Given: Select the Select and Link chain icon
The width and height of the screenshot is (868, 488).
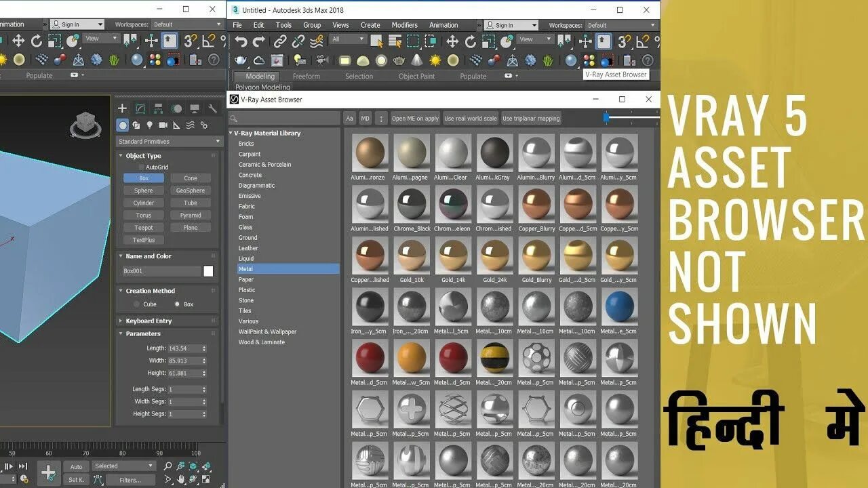Looking at the screenshot, I should point(279,41).
